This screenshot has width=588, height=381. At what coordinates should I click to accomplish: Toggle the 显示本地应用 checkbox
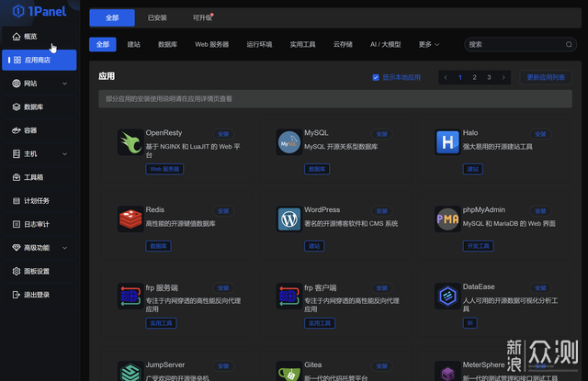point(376,78)
